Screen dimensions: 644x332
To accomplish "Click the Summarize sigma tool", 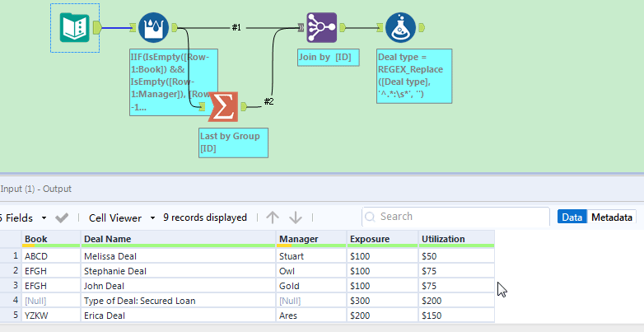I will [x=222, y=106].
